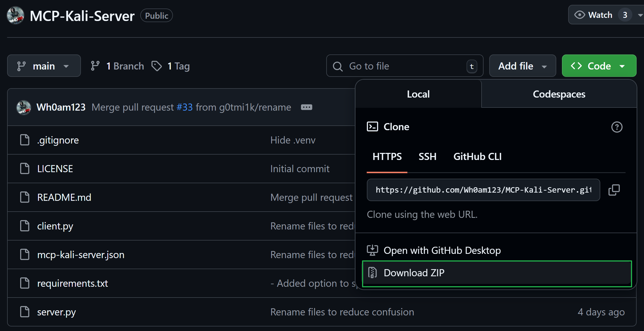Click the tag icon next to 1 Tag

(156, 66)
